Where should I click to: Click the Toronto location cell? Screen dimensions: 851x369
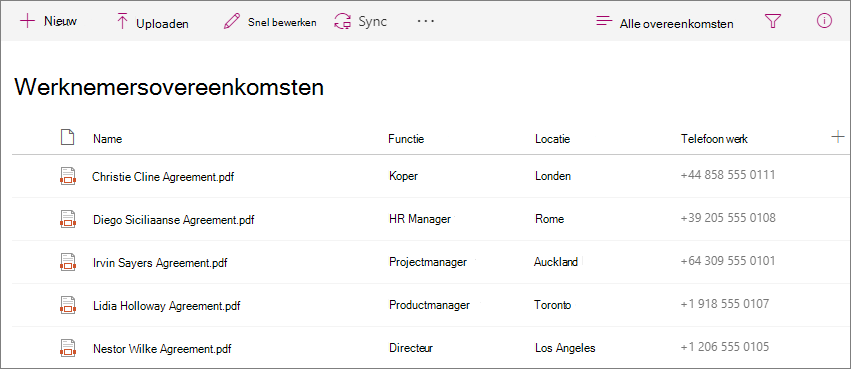tap(552, 305)
